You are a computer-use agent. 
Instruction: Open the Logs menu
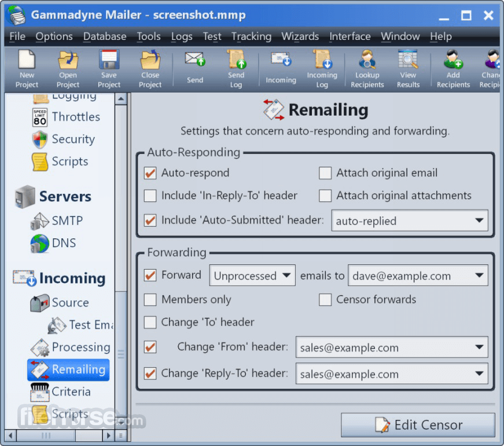click(x=182, y=36)
